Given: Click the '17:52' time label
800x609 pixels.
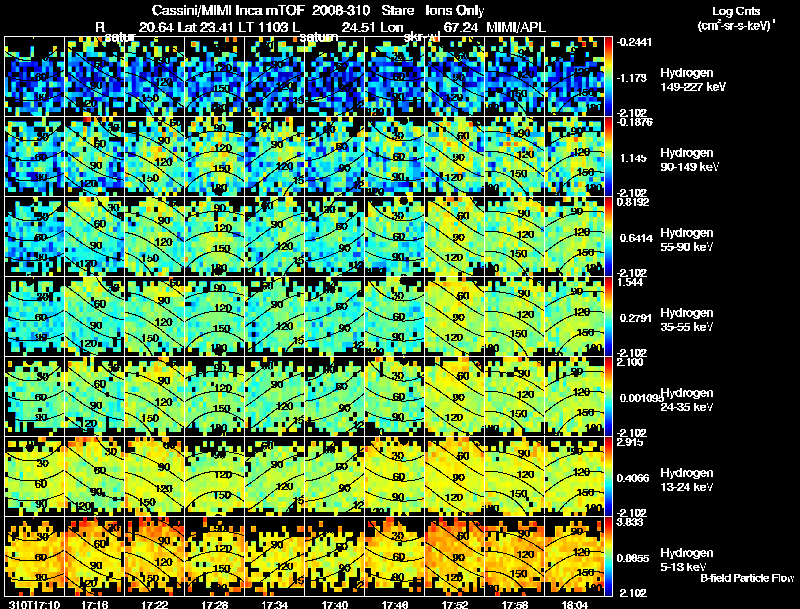Looking at the screenshot, I should tap(455, 605).
